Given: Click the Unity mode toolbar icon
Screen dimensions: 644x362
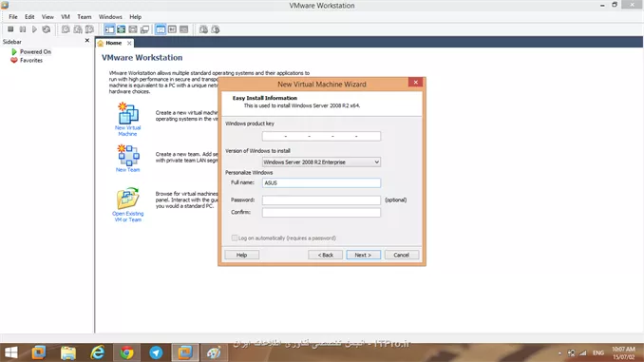Looking at the screenshot, I should point(144,29).
